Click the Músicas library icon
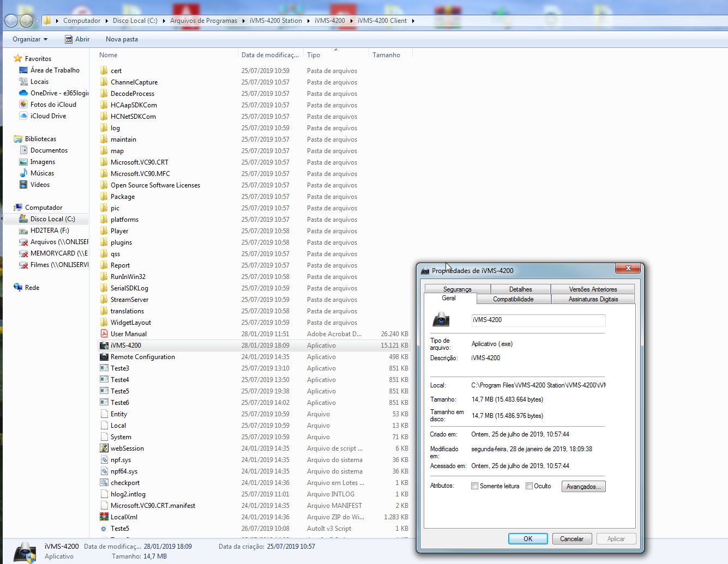The height and width of the screenshot is (564, 728). (x=23, y=173)
